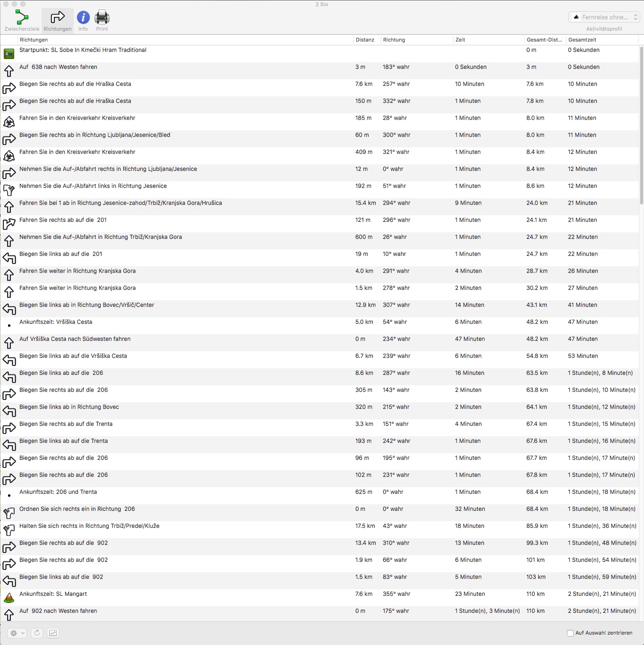644x645 pixels.
Task: Open the Zwischenziele waypoints view
Action: [x=22, y=21]
